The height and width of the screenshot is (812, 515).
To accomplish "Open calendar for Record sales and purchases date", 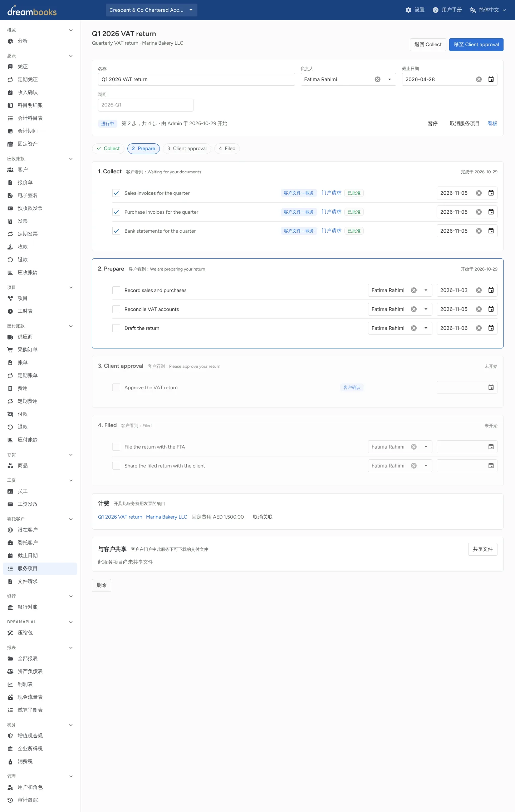I will point(491,290).
